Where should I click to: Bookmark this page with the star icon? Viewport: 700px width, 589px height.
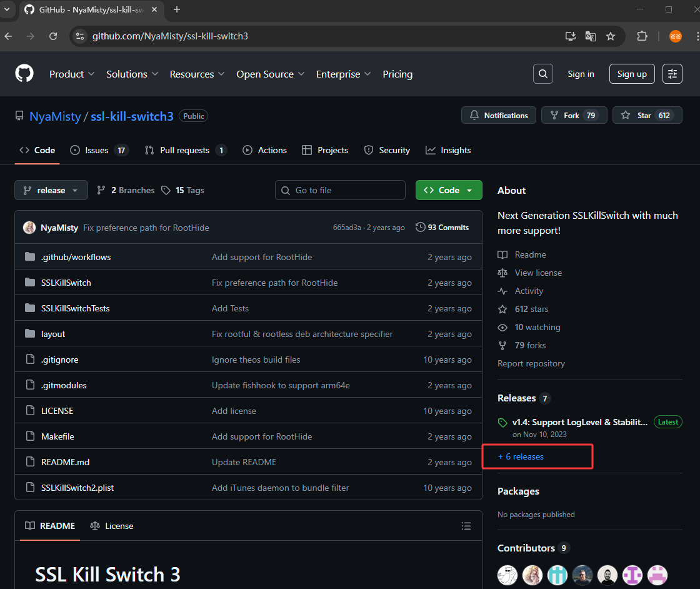point(611,36)
